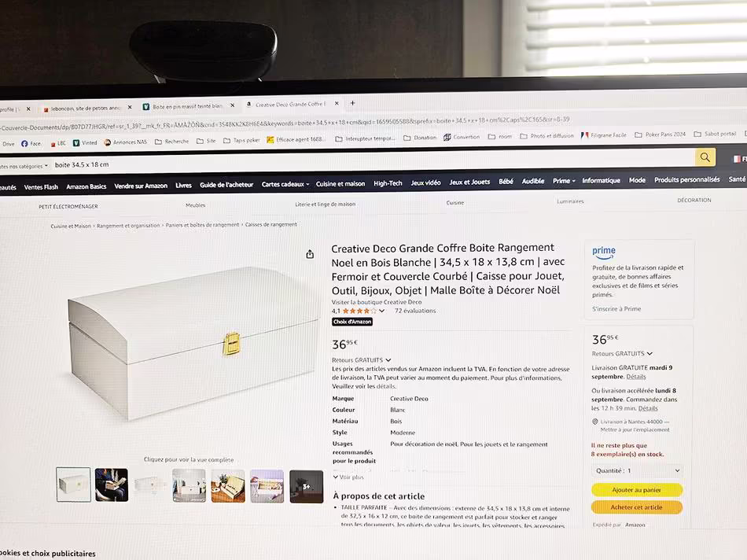Expand the Quantité dropdown
This screenshot has width=747, height=560.
pyautogui.click(x=638, y=470)
